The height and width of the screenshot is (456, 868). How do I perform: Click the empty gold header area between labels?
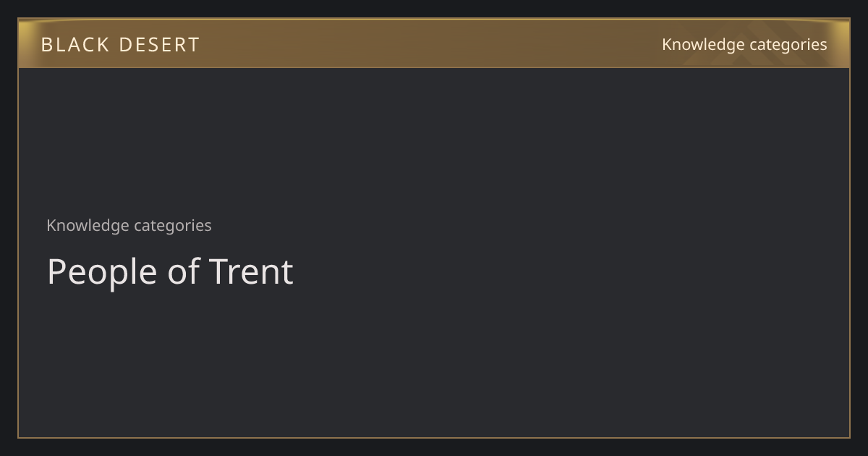point(430,43)
